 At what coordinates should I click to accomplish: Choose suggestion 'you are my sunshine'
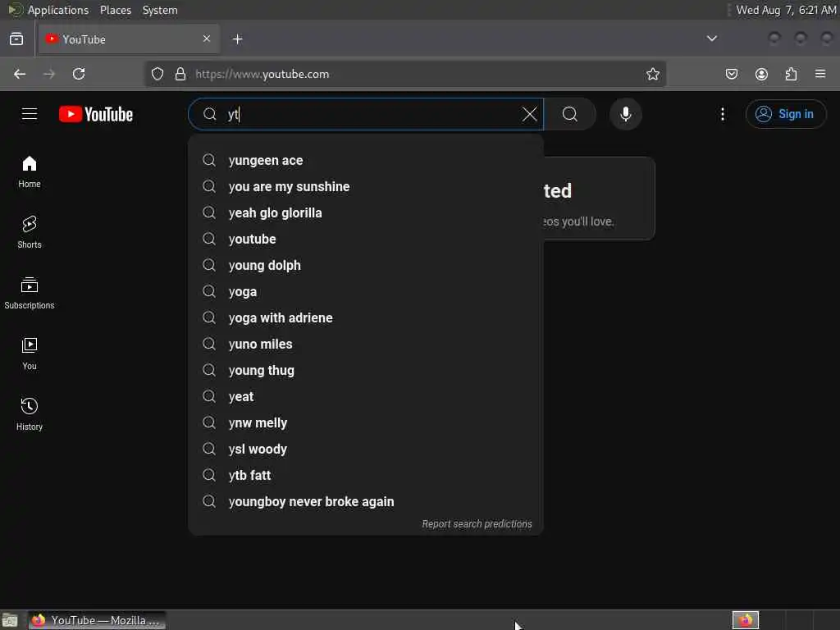[366, 186]
